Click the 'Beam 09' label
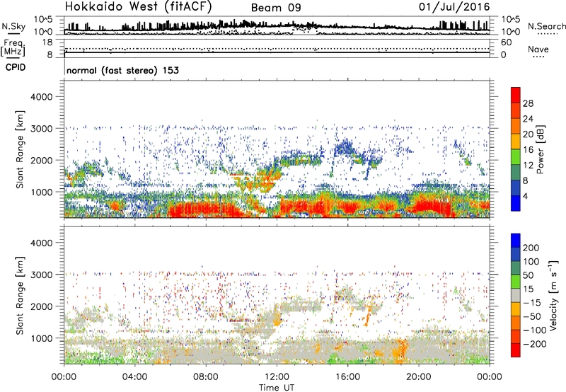This screenshot has width=566, height=392. pos(276,8)
